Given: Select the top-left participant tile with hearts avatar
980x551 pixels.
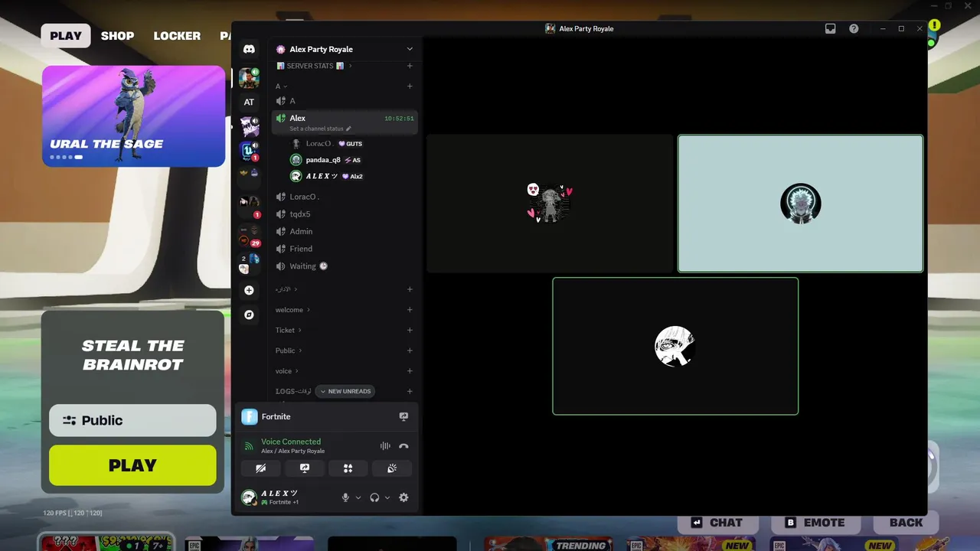Looking at the screenshot, I should coord(550,204).
